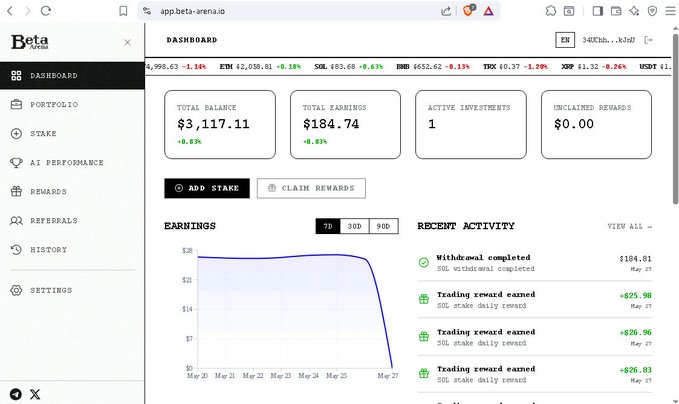This screenshot has height=404, width=679.
Task: Open the VPN shield icon
Action: click(652, 11)
